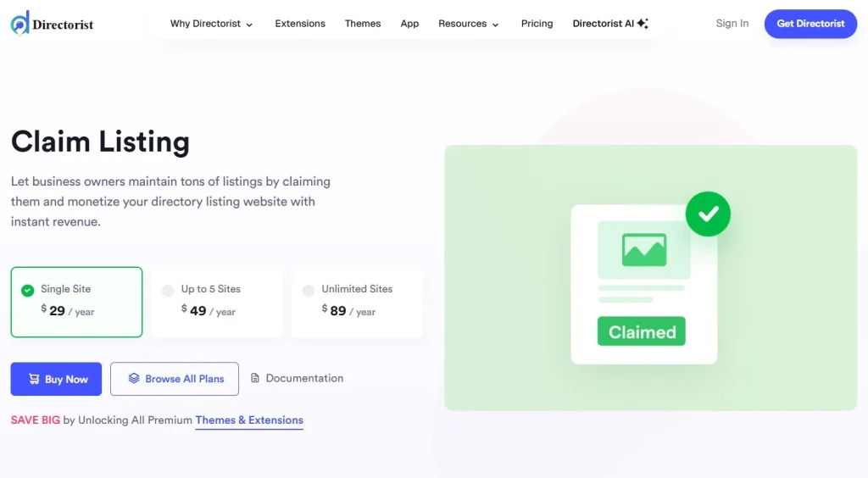The width and height of the screenshot is (868, 478).
Task: Click the $89 / year price
Action: [348, 310]
